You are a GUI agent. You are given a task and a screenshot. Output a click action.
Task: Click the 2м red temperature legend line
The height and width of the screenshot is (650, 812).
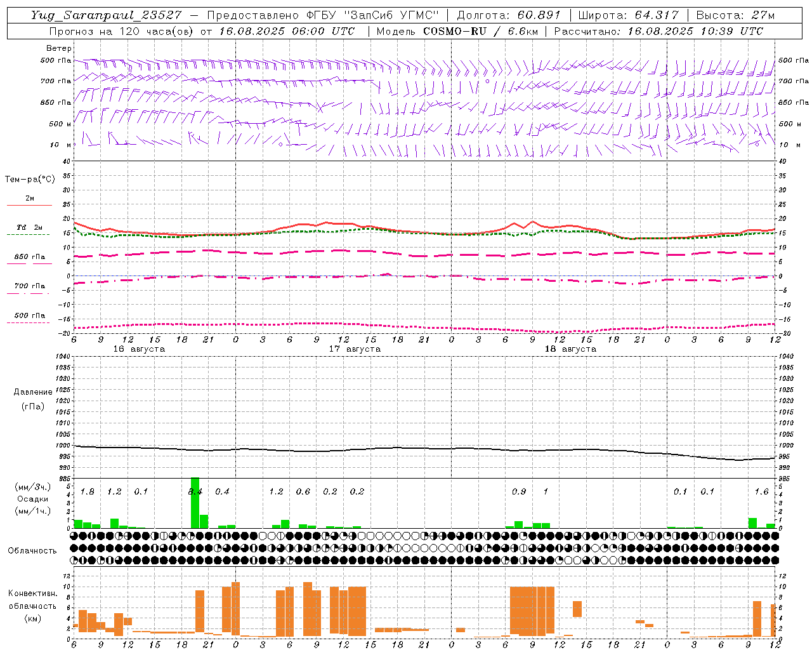(x=29, y=205)
